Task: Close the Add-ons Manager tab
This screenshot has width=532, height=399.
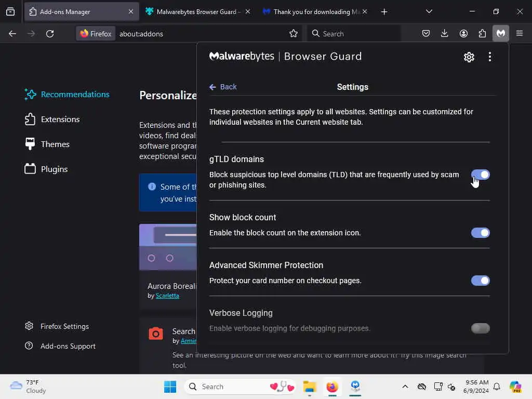Action: tap(130, 11)
